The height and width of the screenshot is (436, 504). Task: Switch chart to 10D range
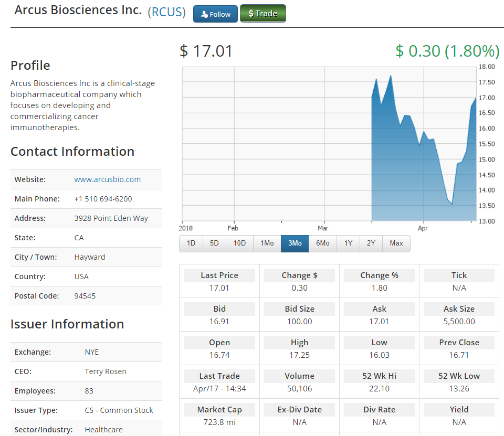[x=239, y=243]
